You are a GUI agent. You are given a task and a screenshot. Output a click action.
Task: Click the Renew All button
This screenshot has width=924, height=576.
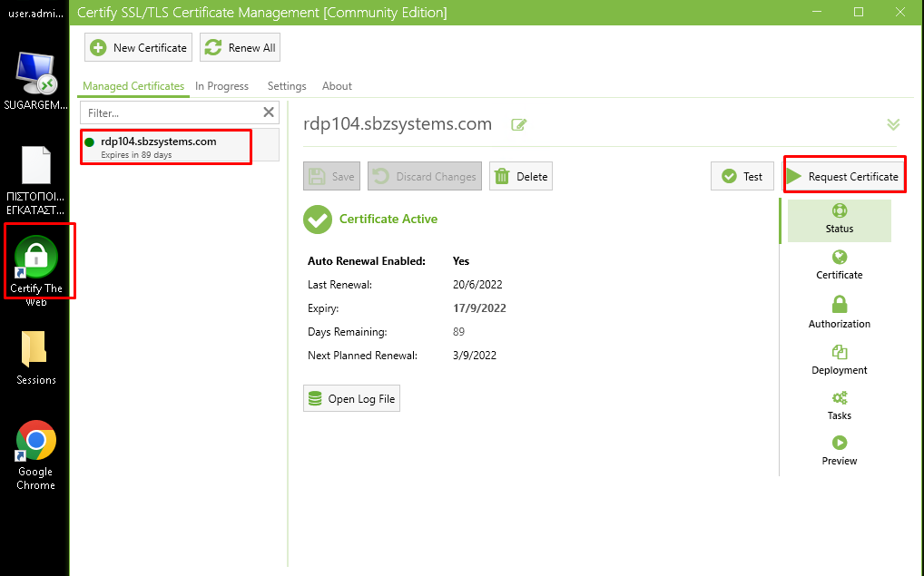(241, 47)
